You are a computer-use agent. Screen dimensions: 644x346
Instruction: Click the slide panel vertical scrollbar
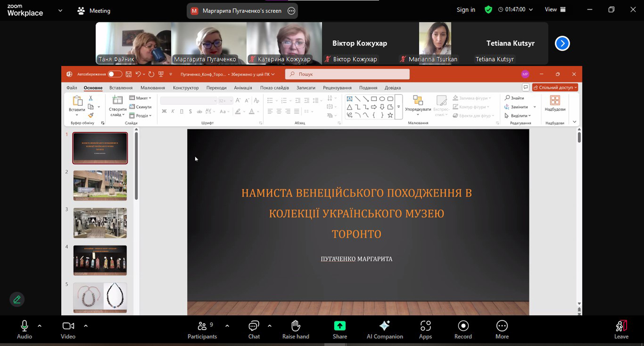[136, 166]
